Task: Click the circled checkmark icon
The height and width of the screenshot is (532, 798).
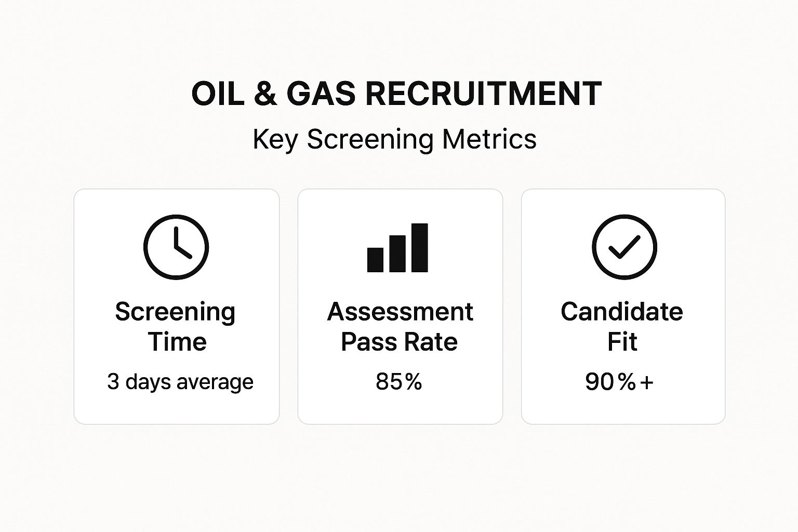Action: tap(624, 247)
